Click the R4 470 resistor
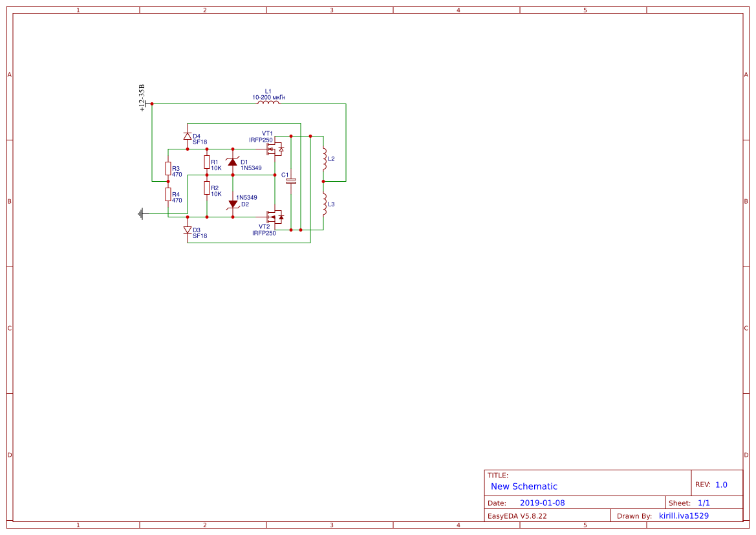Image resolution: width=756 pixels, height=535 pixels. [168, 195]
